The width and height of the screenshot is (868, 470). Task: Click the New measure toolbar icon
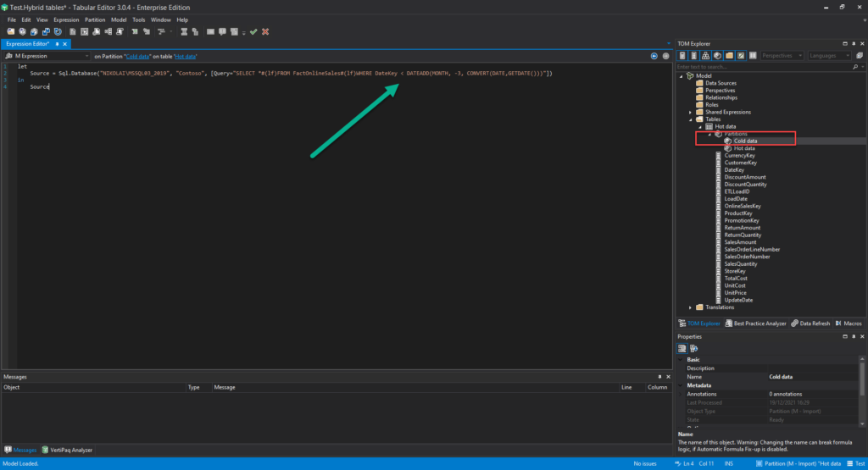point(73,32)
